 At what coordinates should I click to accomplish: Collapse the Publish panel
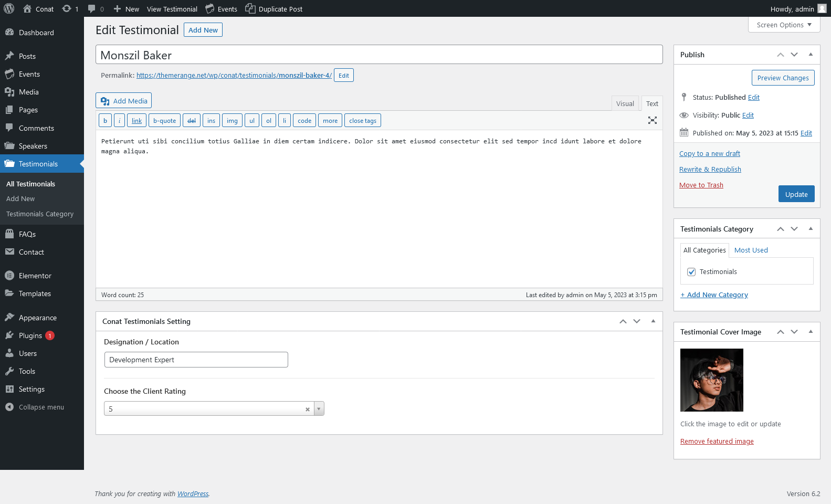coord(811,55)
